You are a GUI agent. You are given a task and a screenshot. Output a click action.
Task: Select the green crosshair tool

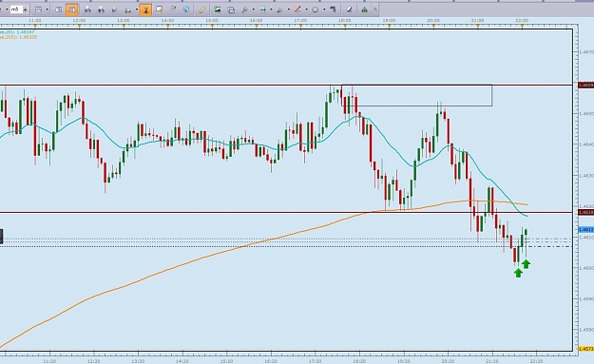point(262,10)
